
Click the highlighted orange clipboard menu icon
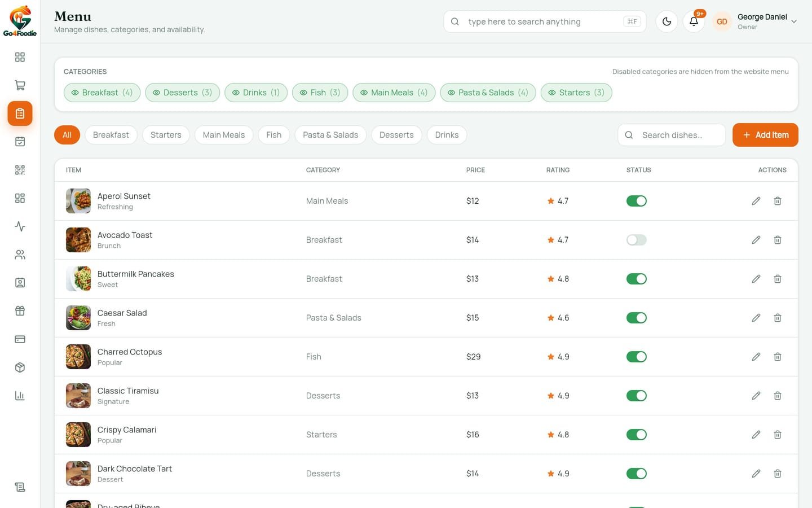[x=20, y=113]
